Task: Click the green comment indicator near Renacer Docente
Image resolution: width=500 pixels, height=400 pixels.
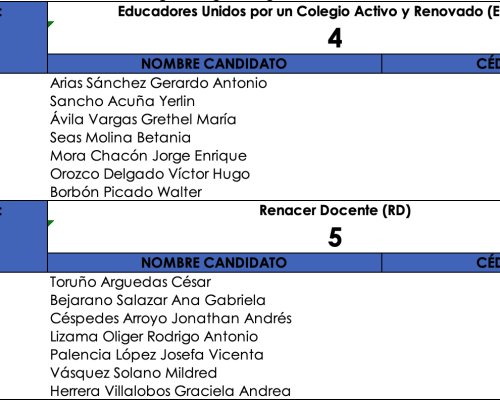Action: coord(51,223)
